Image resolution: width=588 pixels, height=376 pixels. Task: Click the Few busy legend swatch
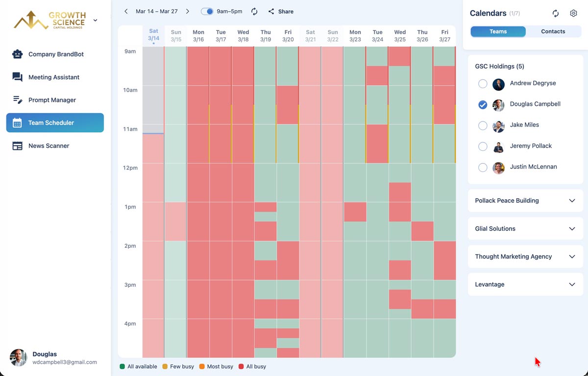coord(166,366)
